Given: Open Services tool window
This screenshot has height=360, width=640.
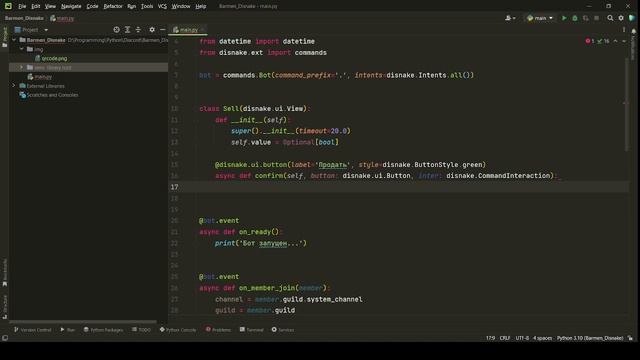Looking at the screenshot, I should point(283,329).
